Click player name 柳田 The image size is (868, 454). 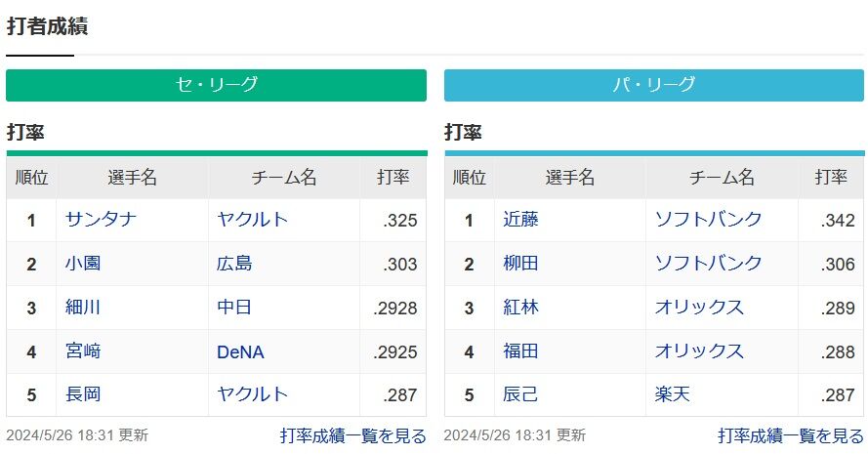point(520,264)
